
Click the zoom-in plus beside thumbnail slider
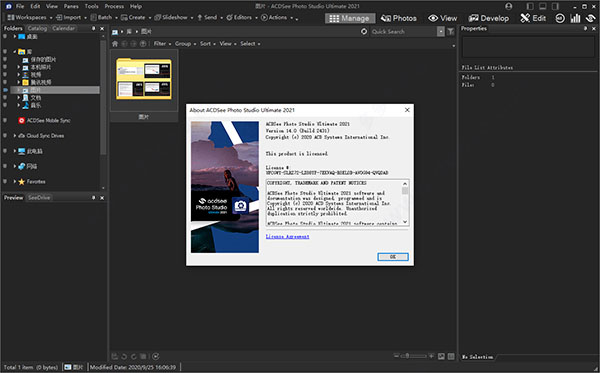click(431, 356)
